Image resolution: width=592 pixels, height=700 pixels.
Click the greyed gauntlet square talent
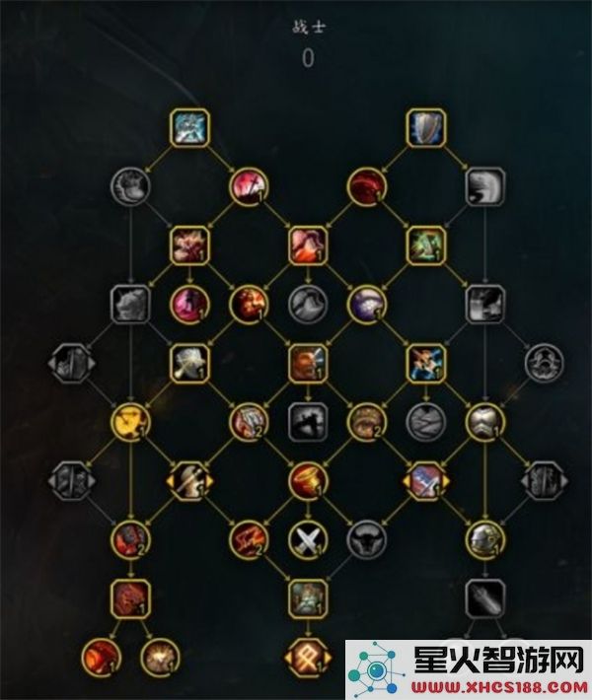coord(485,598)
